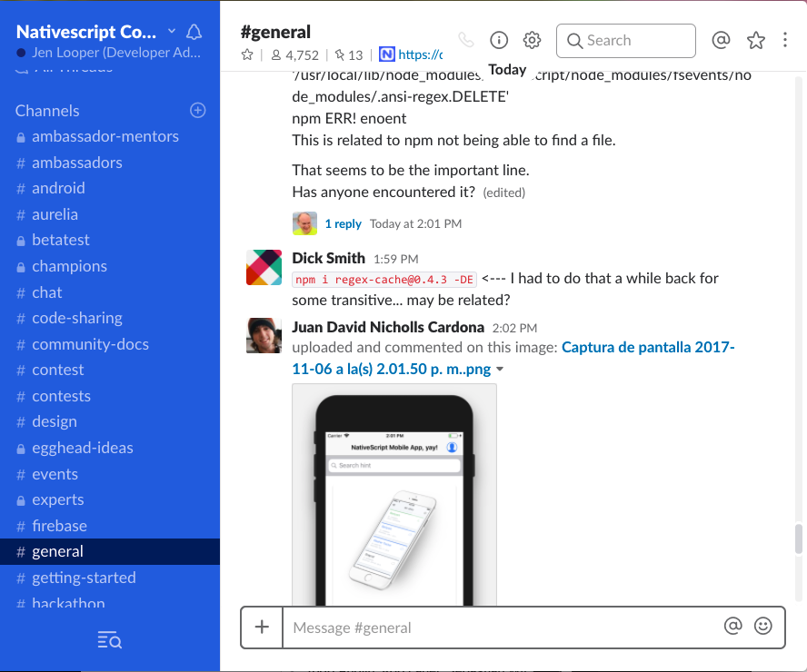This screenshot has width=807, height=672.
Task: Start a call with phone icon
Action: pyautogui.click(x=466, y=40)
